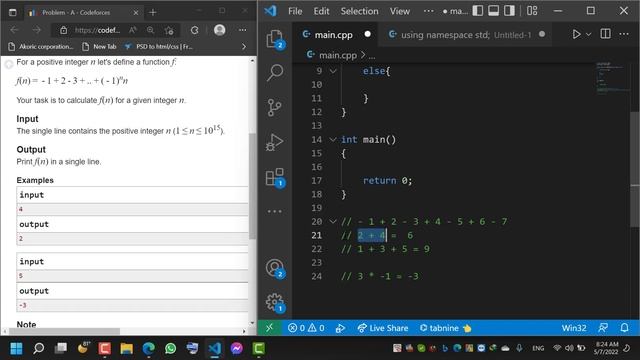Toggle read aloud in address bar
This screenshot has height=360, width=640.
(133, 30)
